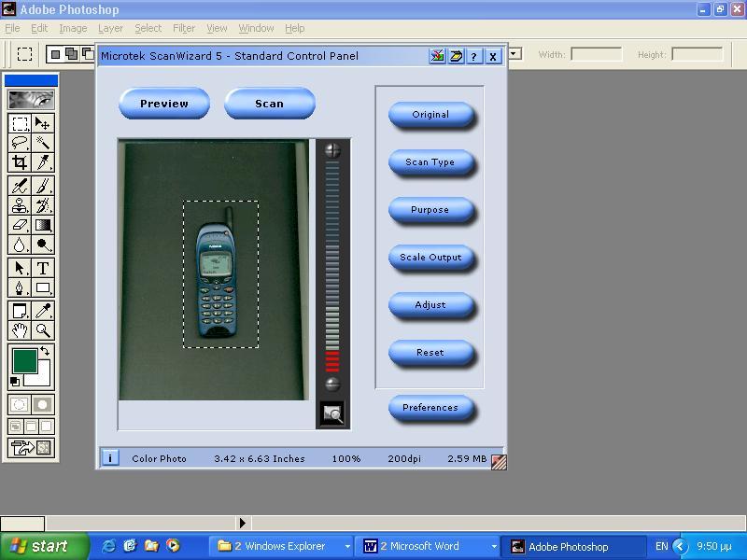
Task: Switch to Full Screen with Menu Bar mode
Action: [x=31, y=427]
